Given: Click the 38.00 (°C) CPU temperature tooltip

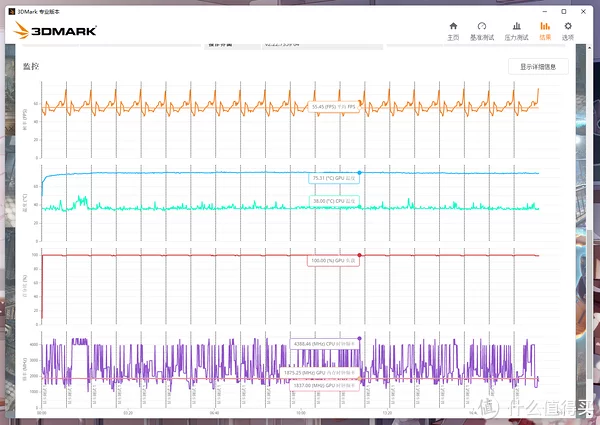Looking at the screenshot, I should pyautogui.click(x=334, y=201).
